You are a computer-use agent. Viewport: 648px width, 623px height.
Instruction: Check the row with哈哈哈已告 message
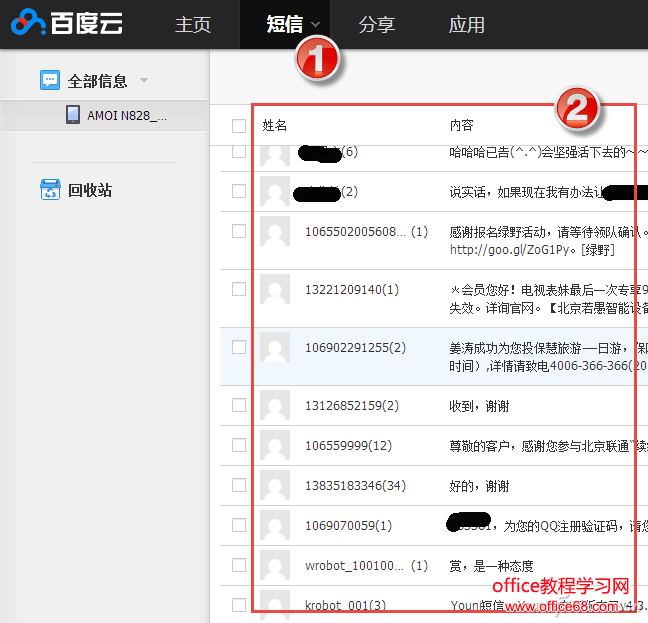(x=239, y=151)
